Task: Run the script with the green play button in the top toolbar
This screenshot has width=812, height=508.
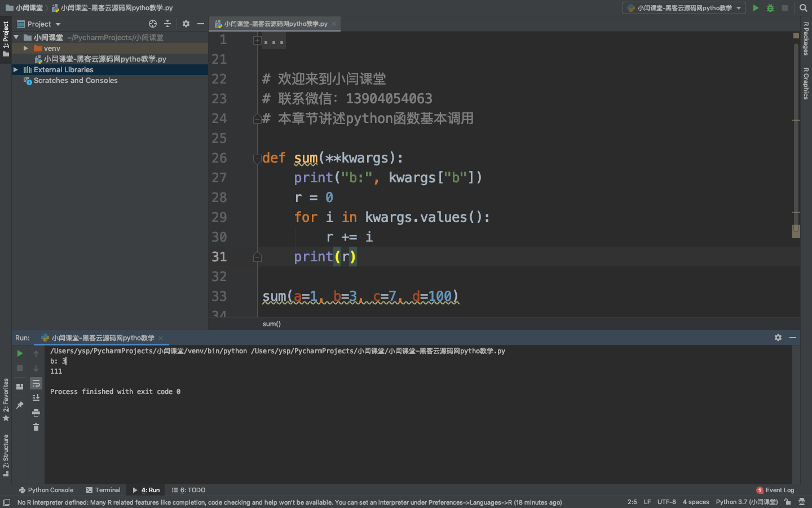Action: point(756,8)
